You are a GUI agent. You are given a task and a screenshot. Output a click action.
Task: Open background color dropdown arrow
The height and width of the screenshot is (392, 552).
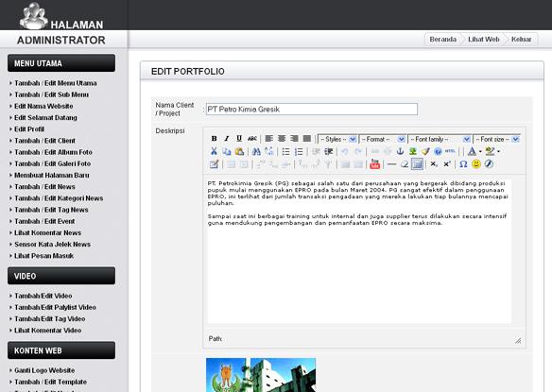coord(498,152)
